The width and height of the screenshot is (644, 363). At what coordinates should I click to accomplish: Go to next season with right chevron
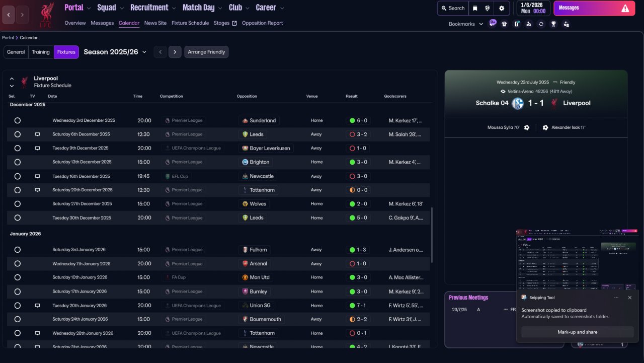[x=175, y=52]
